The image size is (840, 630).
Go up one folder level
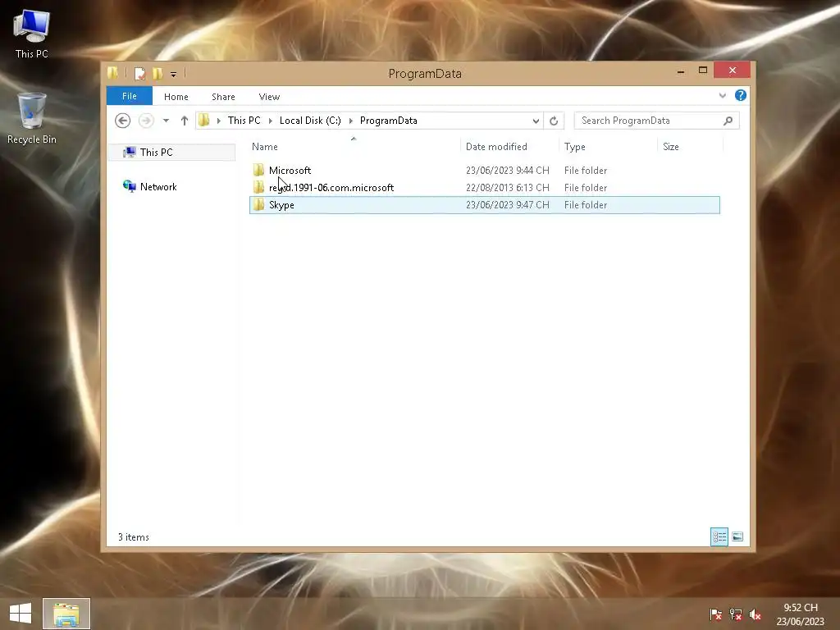tap(185, 121)
